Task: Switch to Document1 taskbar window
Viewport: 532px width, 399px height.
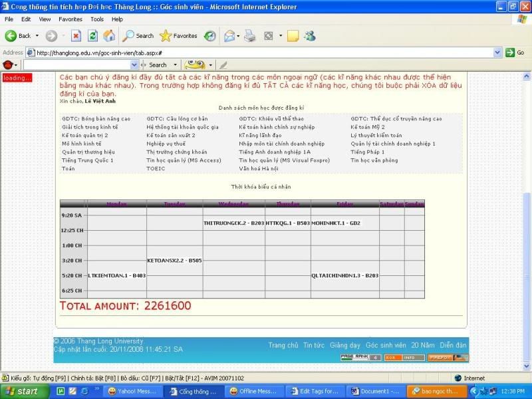Action: pyautogui.click(x=374, y=391)
